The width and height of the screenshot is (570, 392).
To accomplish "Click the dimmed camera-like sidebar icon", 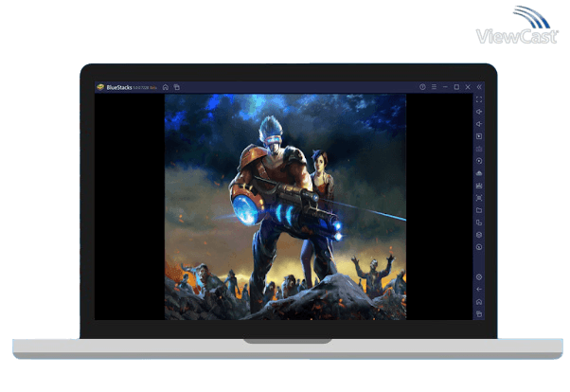I will (479, 149).
